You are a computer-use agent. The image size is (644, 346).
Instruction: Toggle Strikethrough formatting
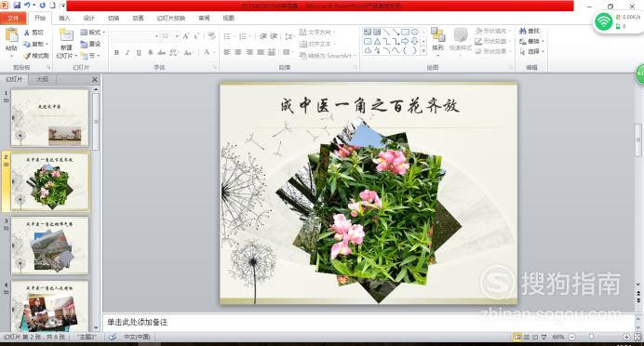point(162,52)
